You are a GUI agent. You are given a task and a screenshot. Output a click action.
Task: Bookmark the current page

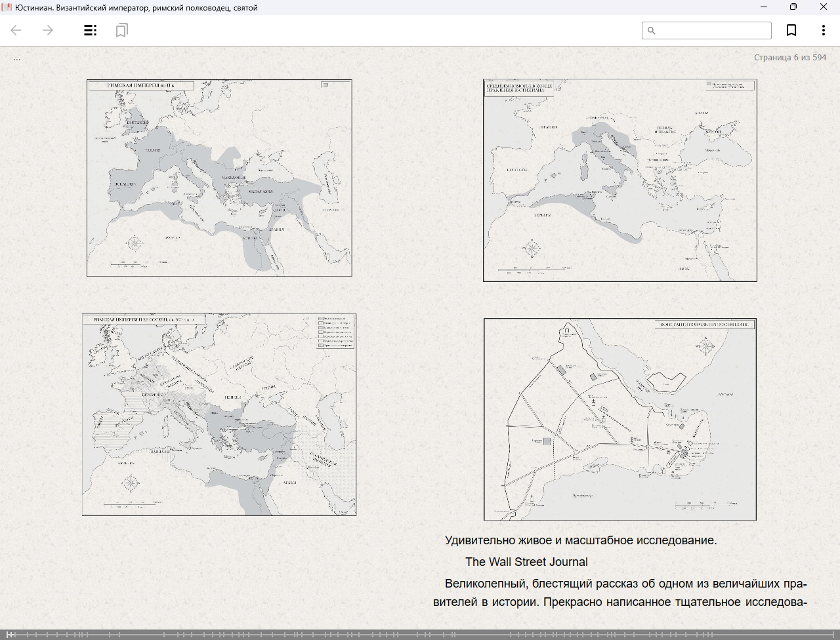click(x=791, y=30)
